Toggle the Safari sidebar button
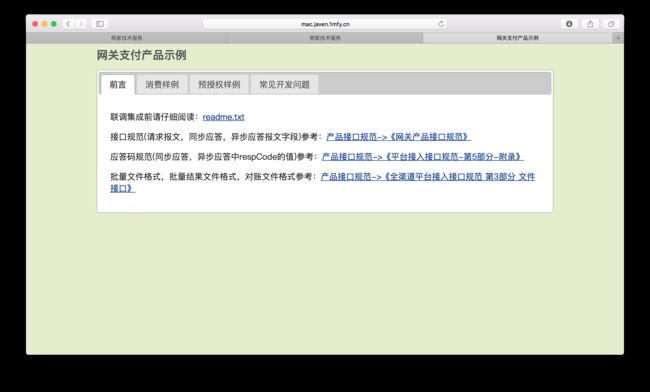The image size is (650, 392). [100, 24]
